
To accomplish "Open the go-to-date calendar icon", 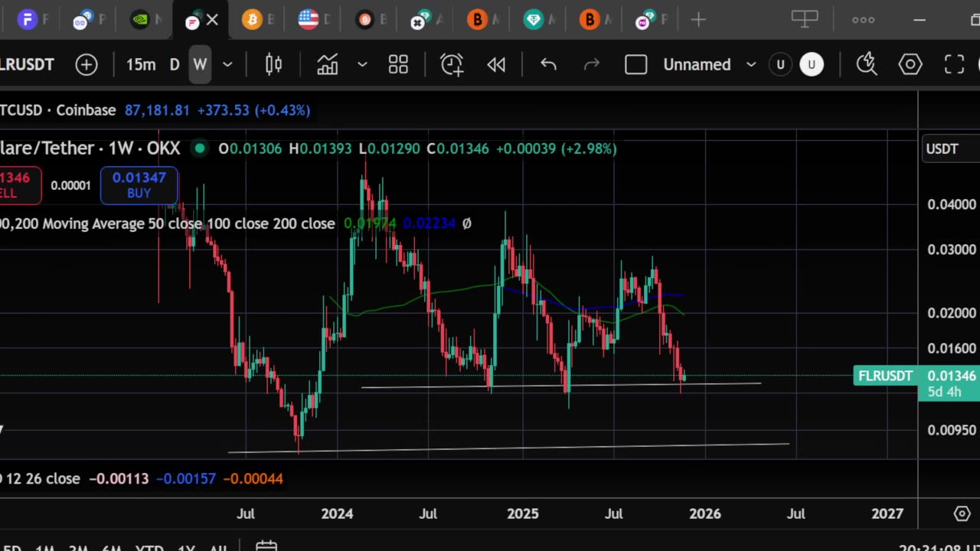I will [266, 546].
